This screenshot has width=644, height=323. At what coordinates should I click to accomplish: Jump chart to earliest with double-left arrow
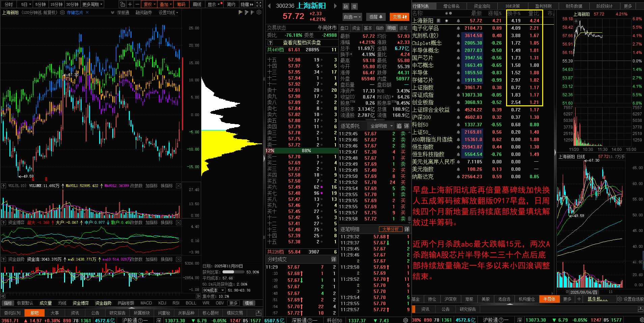tap(3, 296)
